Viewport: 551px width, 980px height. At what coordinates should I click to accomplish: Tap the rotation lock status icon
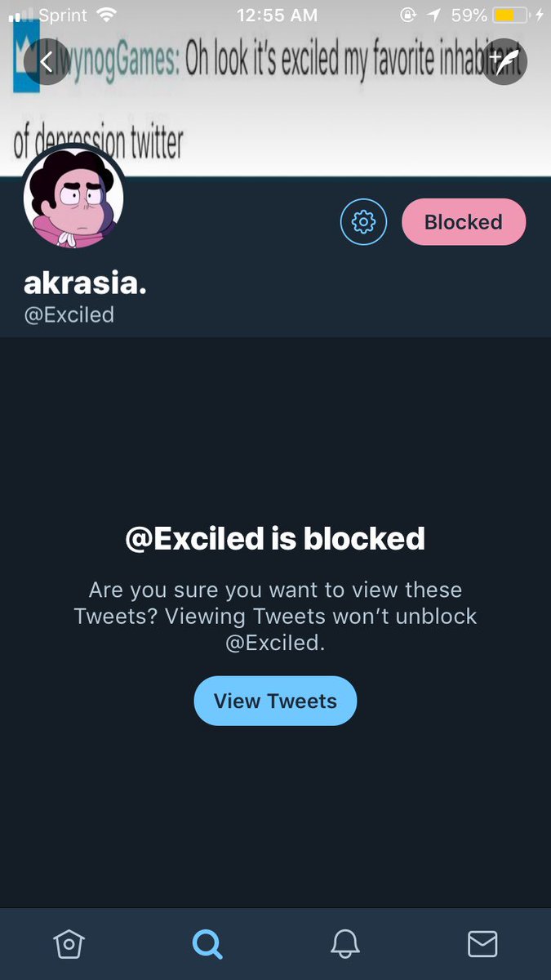point(408,15)
